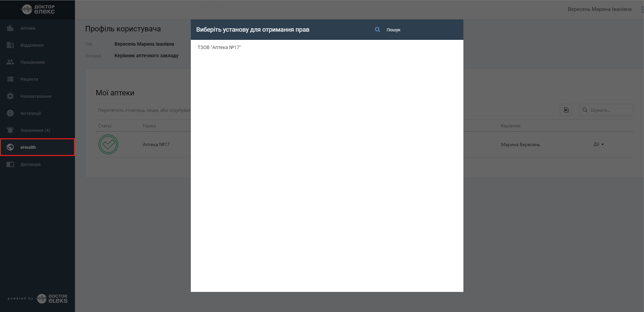
Task: Click user name Вересень Марина Іванівна in header
Action: pos(600,9)
